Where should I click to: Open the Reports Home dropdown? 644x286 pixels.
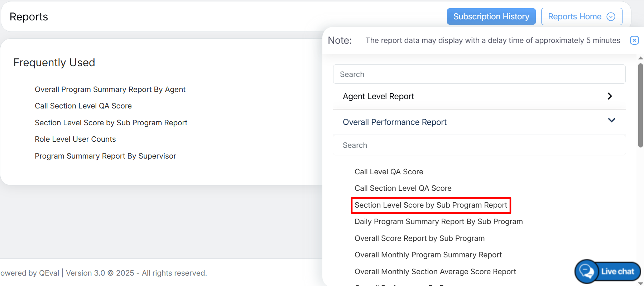pyautogui.click(x=581, y=17)
